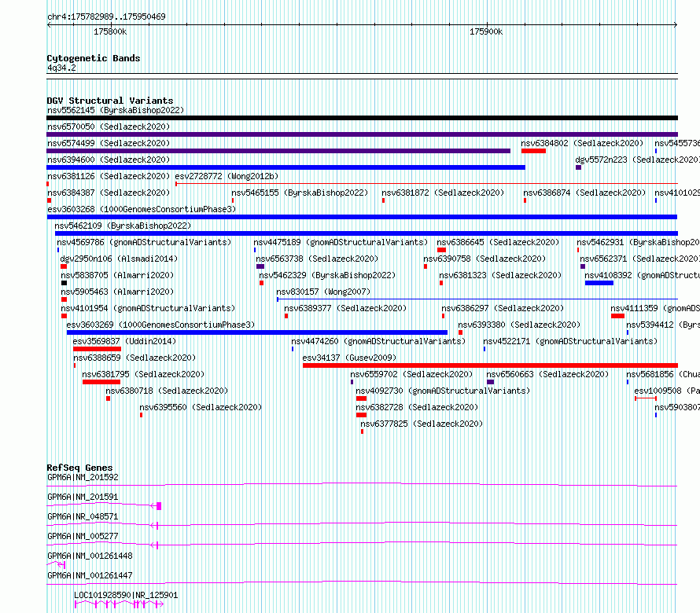Select the red esv3569837 variant bar
Screen dimensions: 700x613
pyautogui.click(x=97, y=349)
